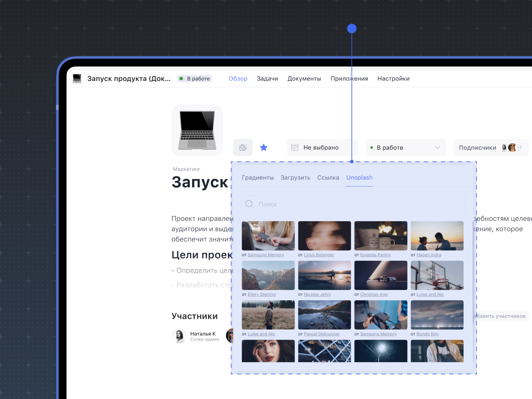The image size is (532, 399).
Task: Click the cover image picker icon
Action: [243, 148]
